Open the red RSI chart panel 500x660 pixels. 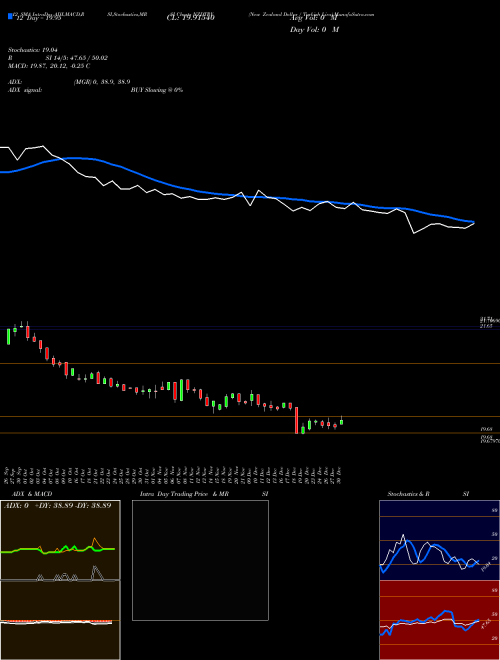coord(439,620)
